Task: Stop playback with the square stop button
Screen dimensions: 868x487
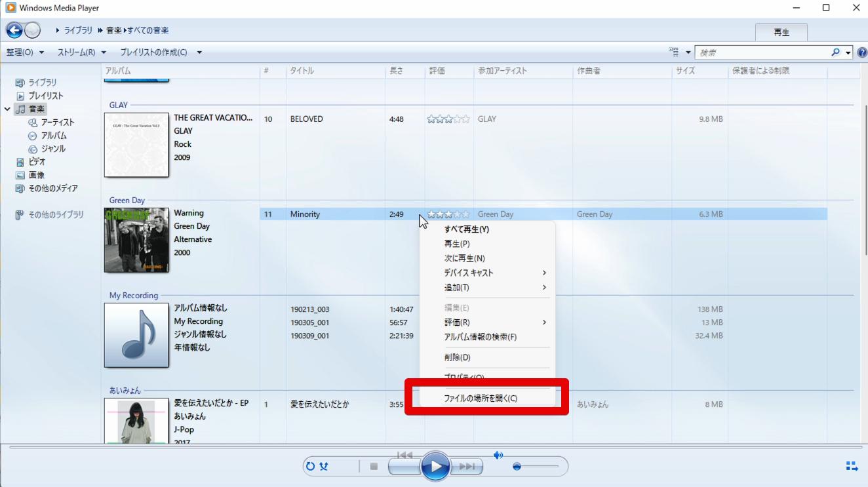Action: 374,467
